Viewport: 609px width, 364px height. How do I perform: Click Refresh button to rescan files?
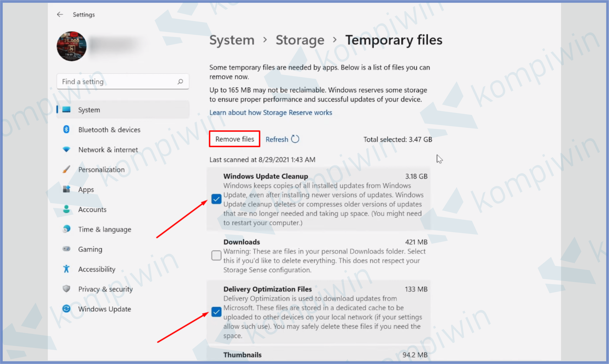[x=282, y=139]
